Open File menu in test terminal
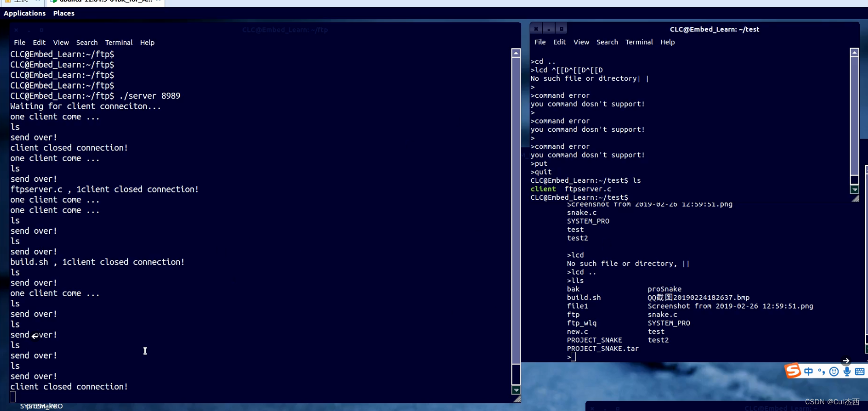868x411 pixels. tap(540, 42)
